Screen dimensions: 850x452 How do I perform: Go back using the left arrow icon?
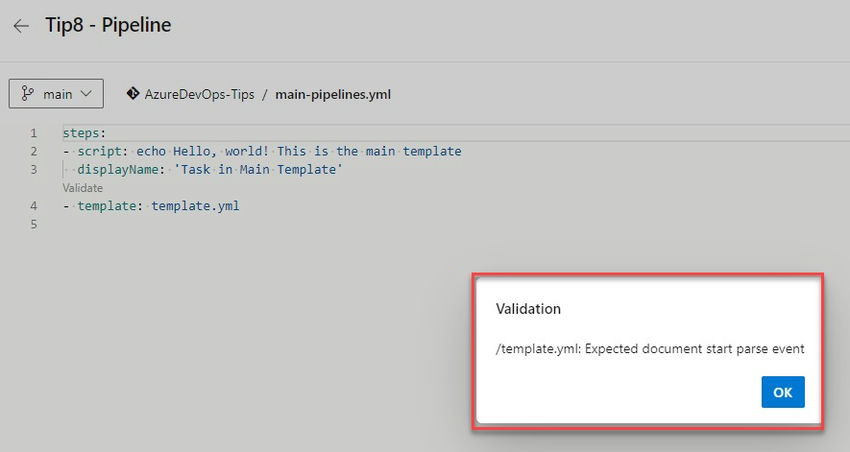click(x=21, y=25)
